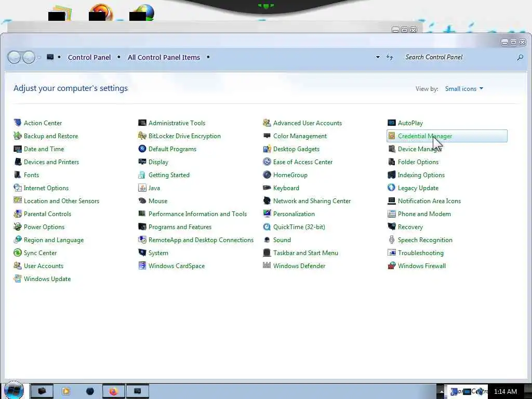Click the Java icon
Viewport: 532px width, 399px height.
point(142,188)
